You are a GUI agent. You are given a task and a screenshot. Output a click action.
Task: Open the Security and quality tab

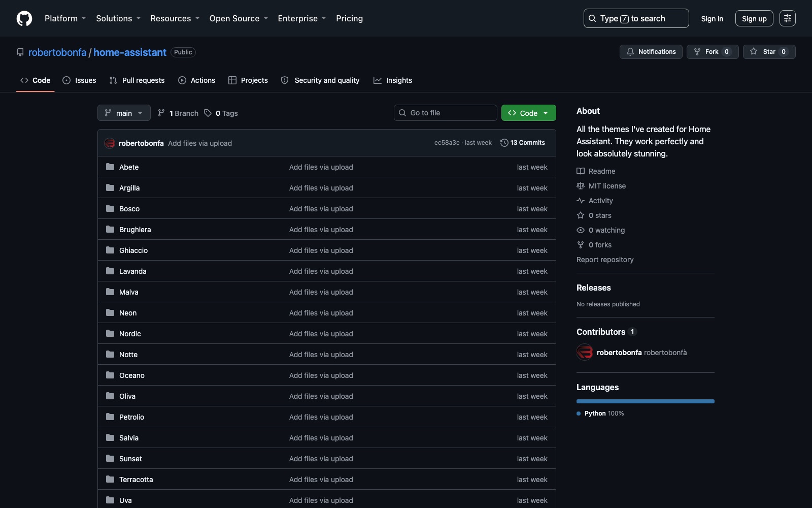click(320, 80)
